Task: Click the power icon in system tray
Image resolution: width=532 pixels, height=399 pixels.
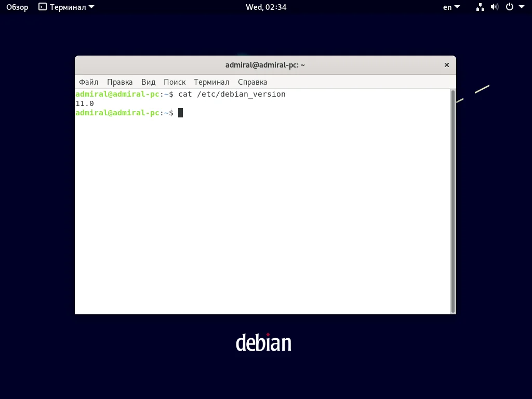Action: coord(510,7)
